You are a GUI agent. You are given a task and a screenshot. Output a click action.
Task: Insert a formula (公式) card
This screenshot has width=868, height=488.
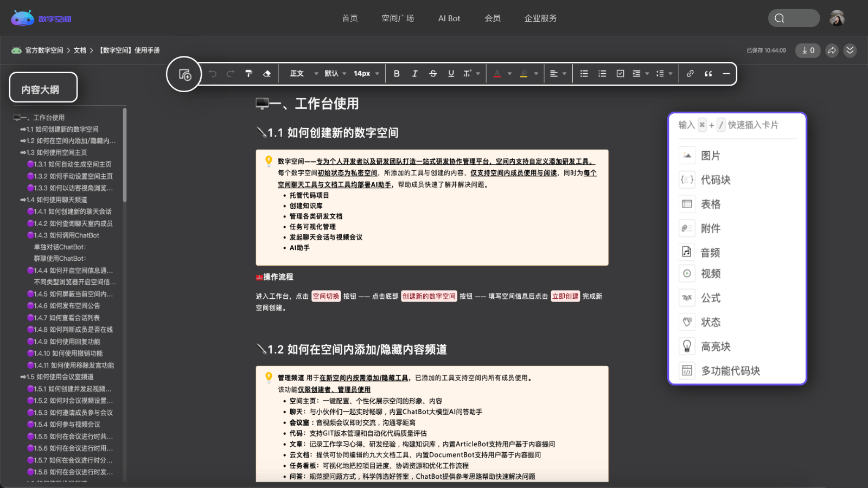(x=711, y=298)
